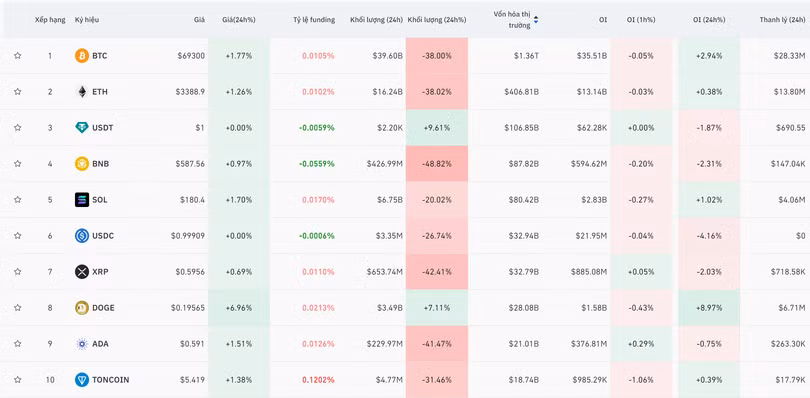Mark TONCOIN as favorite star

(x=18, y=380)
